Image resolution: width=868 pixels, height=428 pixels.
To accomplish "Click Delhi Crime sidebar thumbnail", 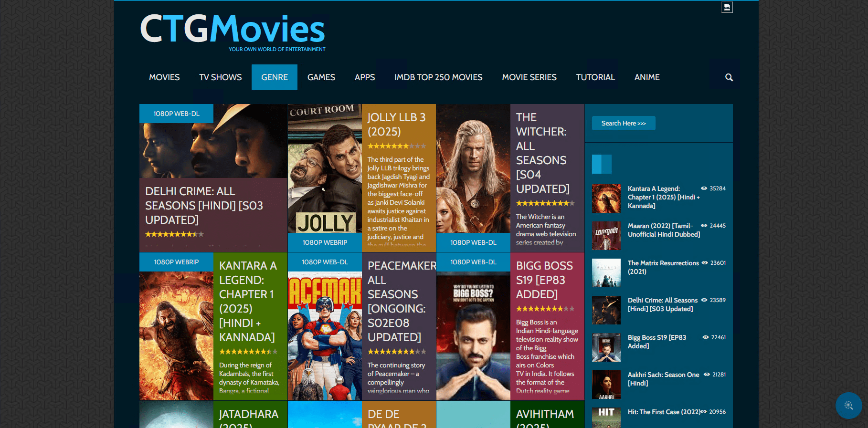I will click(x=606, y=310).
